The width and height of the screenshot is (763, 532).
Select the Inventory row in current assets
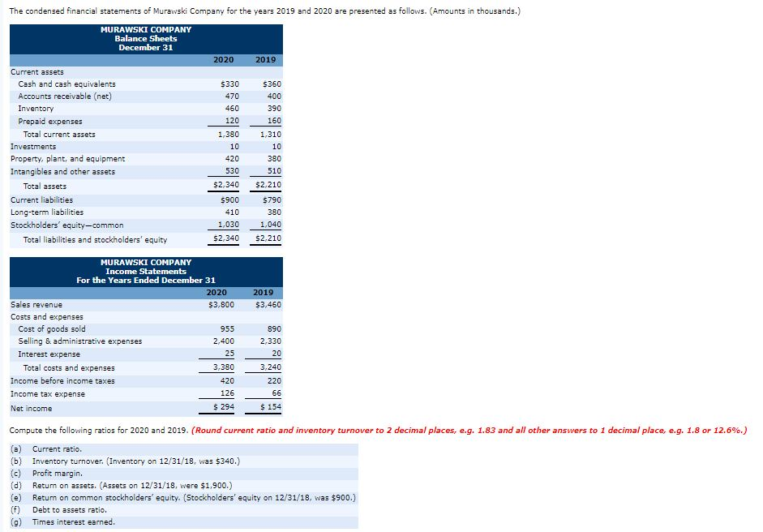(36, 108)
